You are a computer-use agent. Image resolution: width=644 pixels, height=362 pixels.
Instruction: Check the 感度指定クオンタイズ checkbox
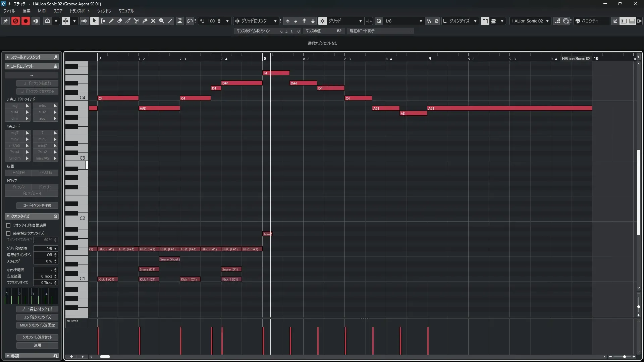[8, 234]
